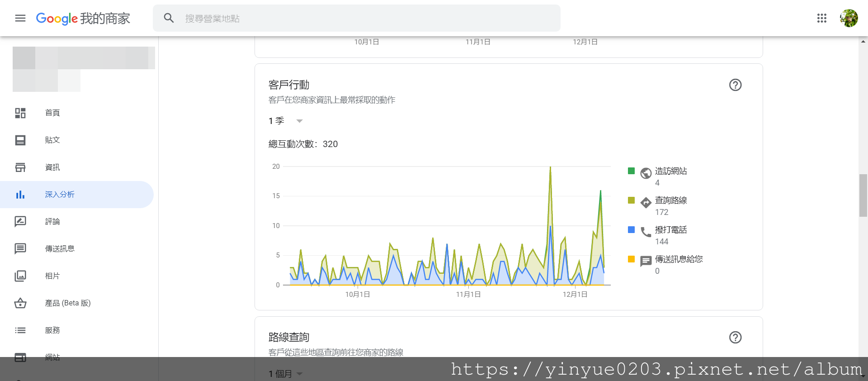This screenshot has width=868, height=381.
Task: Click the 客戶行動 card title
Action: [x=289, y=85]
